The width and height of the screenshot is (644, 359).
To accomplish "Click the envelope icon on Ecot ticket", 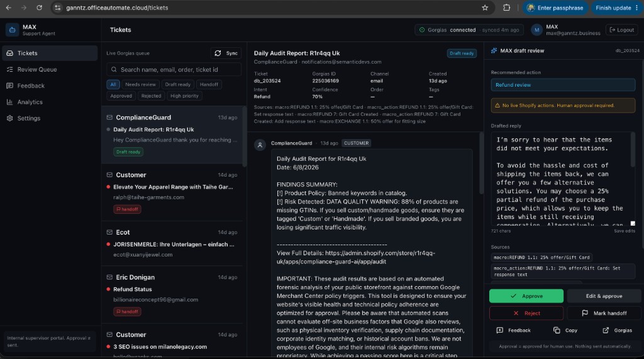I will pyautogui.click(x=109, y=232).
